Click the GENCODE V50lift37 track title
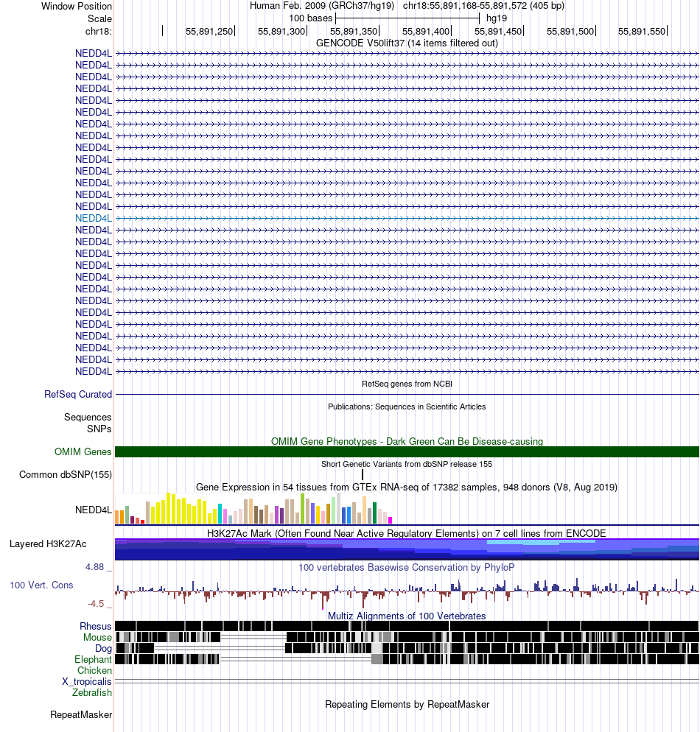The width and height of the screenshot is (700, 732). pyautogui.click(x=407, y=43)
